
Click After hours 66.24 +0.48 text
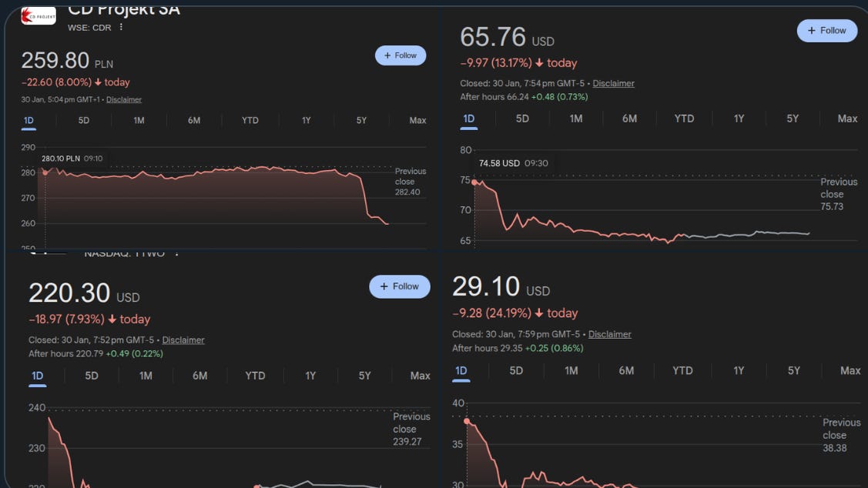click(x=524, y=97)
